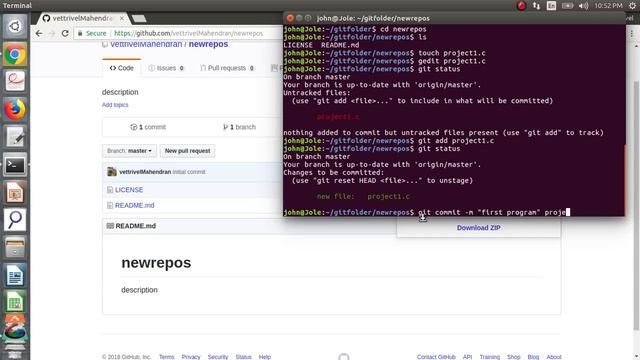Launch Google Chrome from the dock
Screen dimensions: 640x360
click(x=15, y=54)
